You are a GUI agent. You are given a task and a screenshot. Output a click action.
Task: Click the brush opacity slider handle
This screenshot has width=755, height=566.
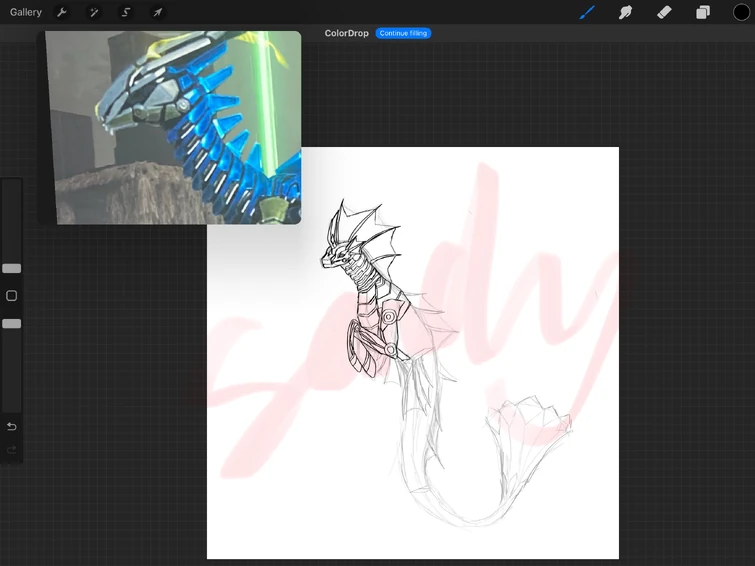12,324
